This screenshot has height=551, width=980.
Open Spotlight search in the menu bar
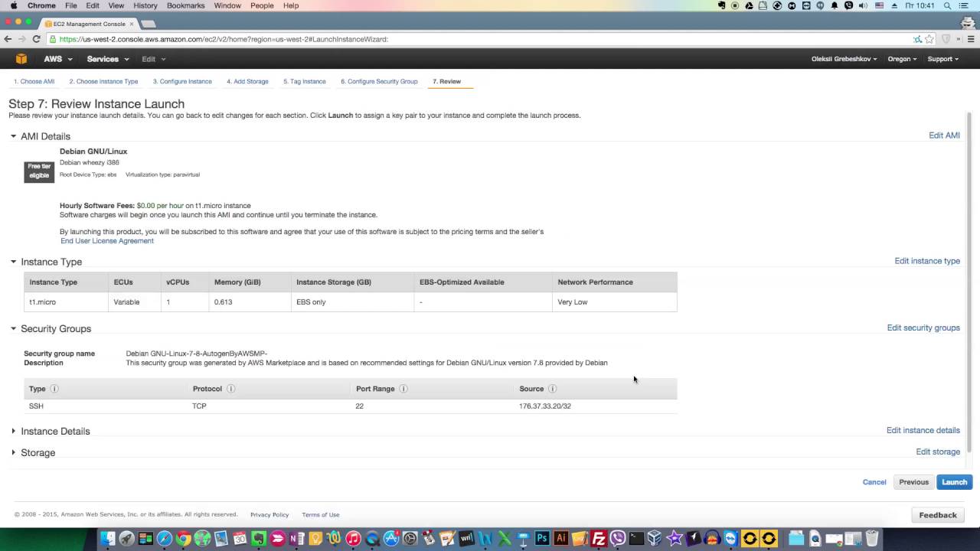pos(948,5)
